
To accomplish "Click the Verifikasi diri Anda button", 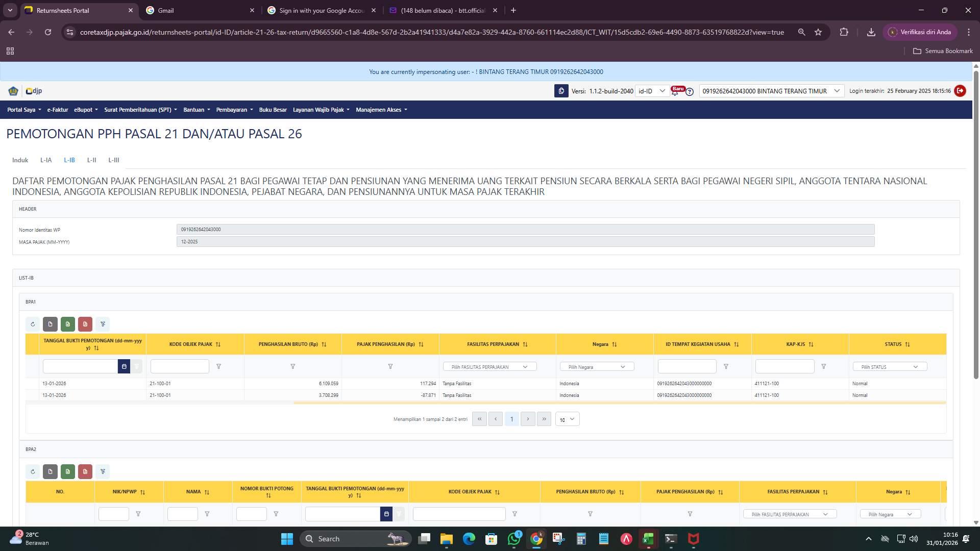I will coord(920,32).
